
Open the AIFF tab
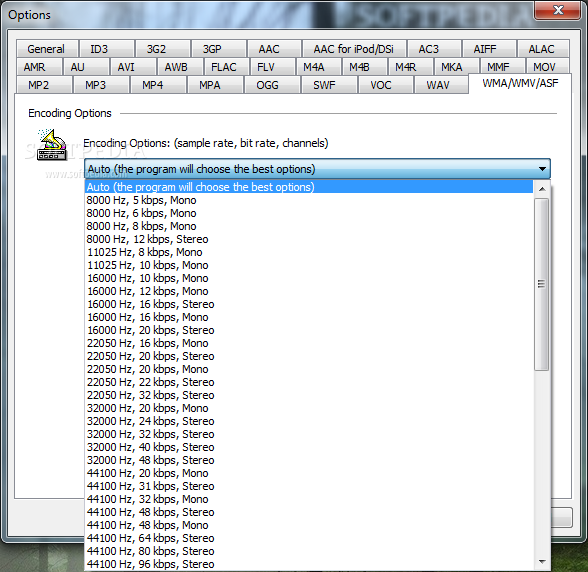click(x=489, y=49)
